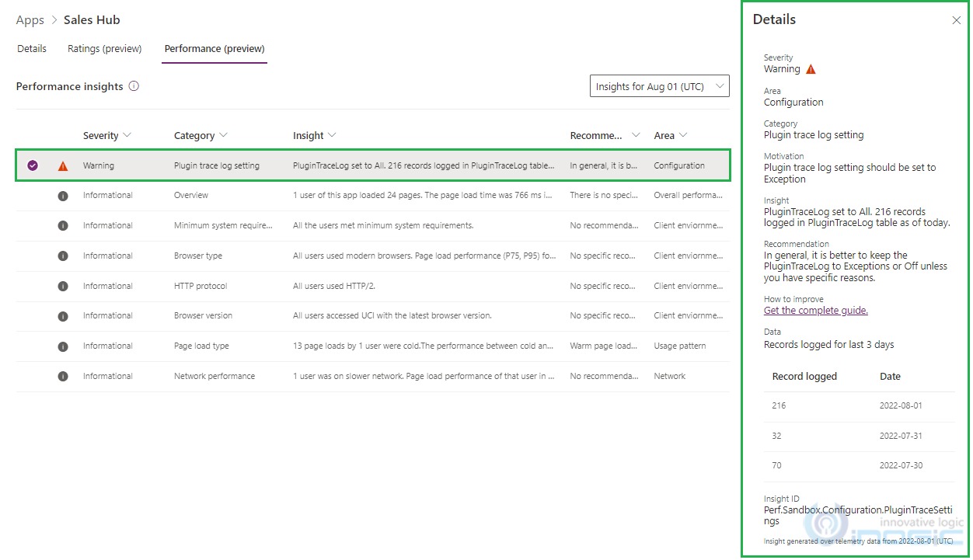Select the HTTP protocol row
The image size is (973, 560).
[372, 286]
